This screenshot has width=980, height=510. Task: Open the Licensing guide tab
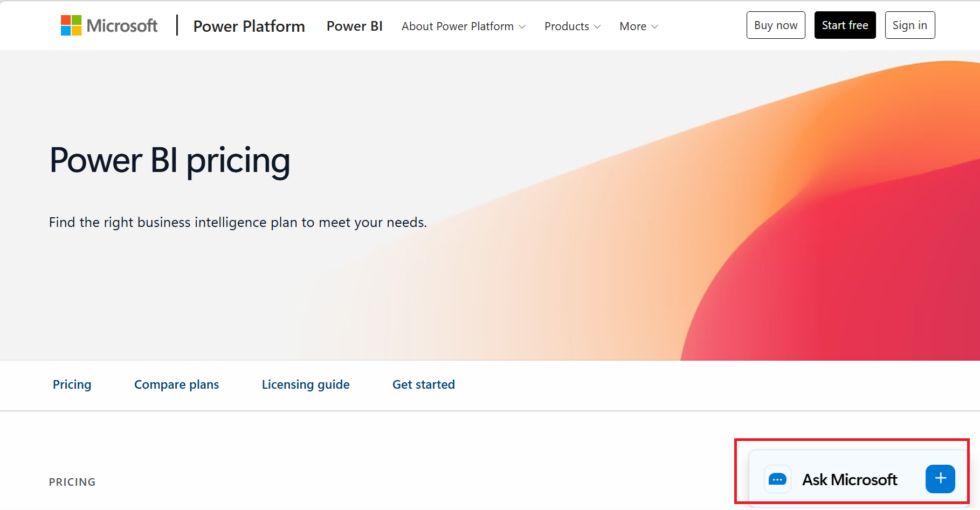(306, 384)
